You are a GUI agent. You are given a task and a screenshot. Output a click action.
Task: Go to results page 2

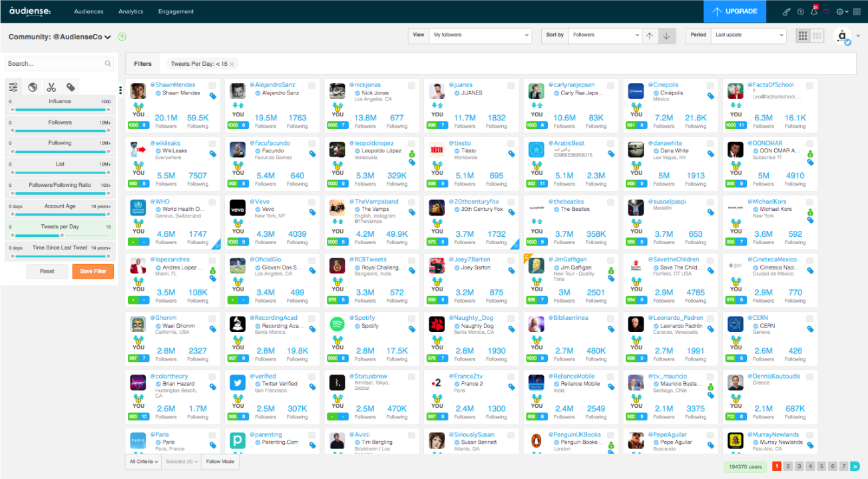[788, 466]
